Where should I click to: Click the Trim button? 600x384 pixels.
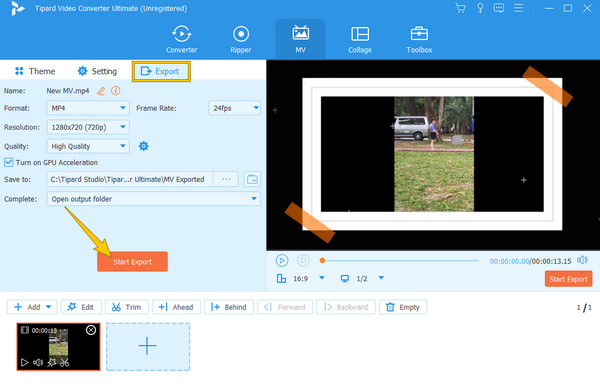tap(127, 307)
